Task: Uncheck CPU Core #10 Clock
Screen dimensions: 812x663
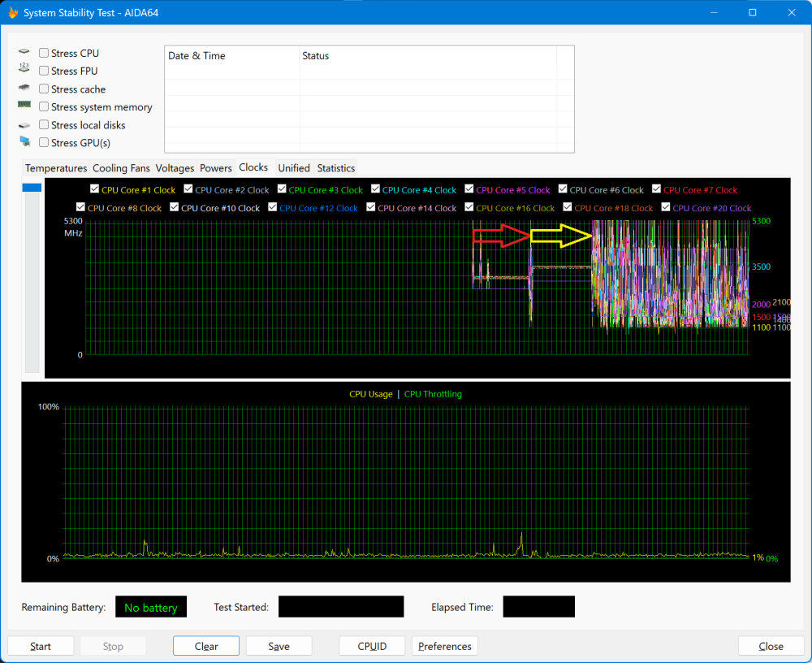Action: click(175, 207)
